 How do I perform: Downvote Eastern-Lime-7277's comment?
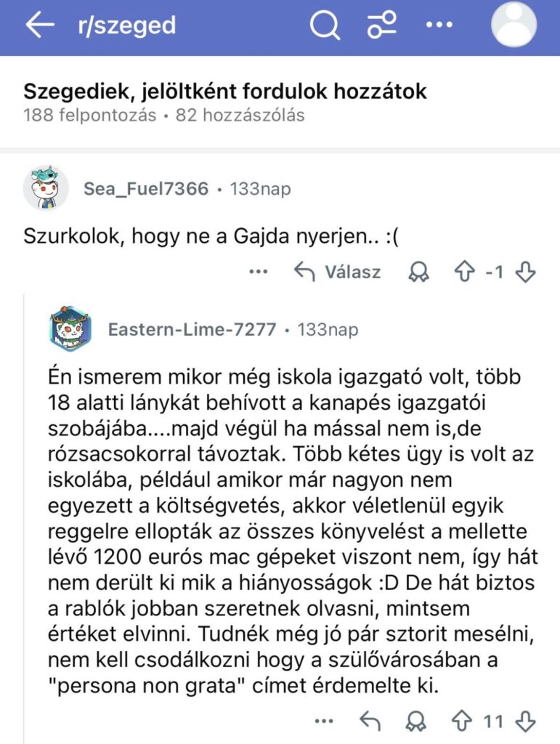(524, 721)
